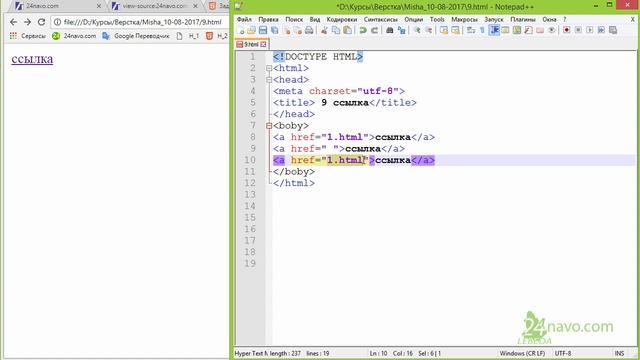Open the Синтаксисы menu
Viewport: 640px width, 360px height.
[380, 19]
